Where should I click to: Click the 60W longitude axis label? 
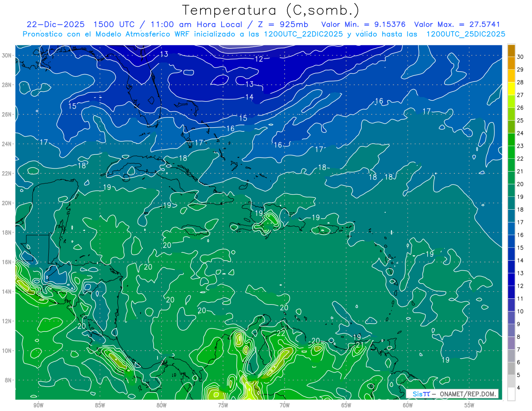[x=408, y=405]
